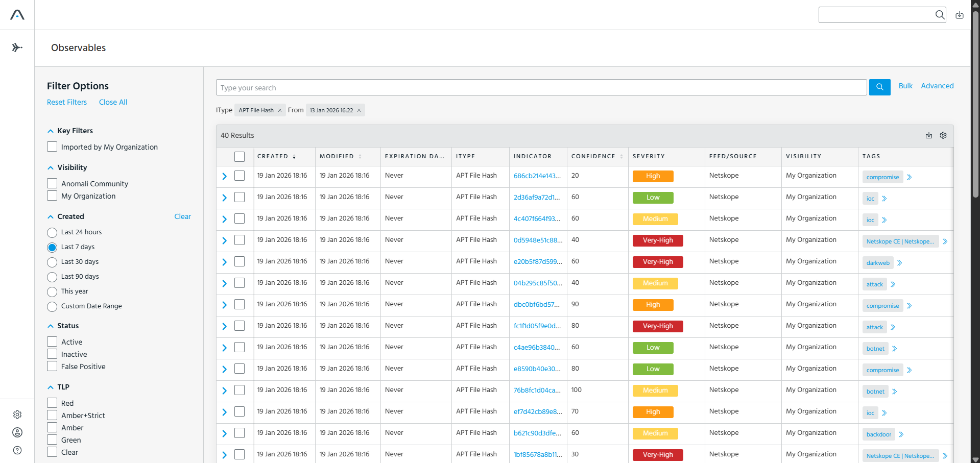
Task: Check Imported by My Organization
Action: coord(52,147)
